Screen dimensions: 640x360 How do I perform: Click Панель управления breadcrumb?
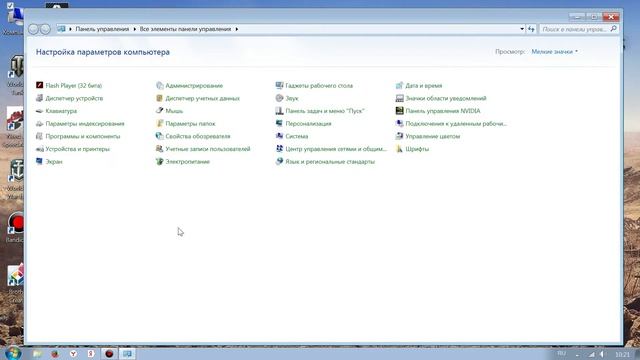[x=102, y=29]
